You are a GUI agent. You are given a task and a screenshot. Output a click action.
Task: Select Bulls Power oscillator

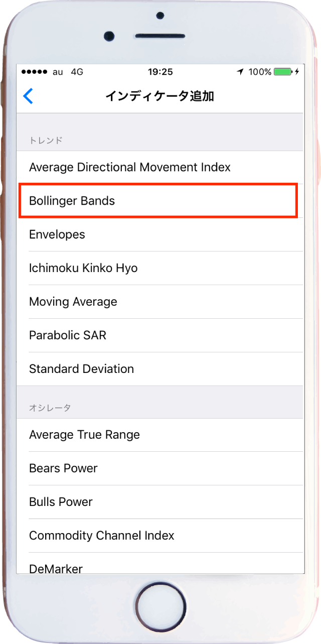point(61,502)
